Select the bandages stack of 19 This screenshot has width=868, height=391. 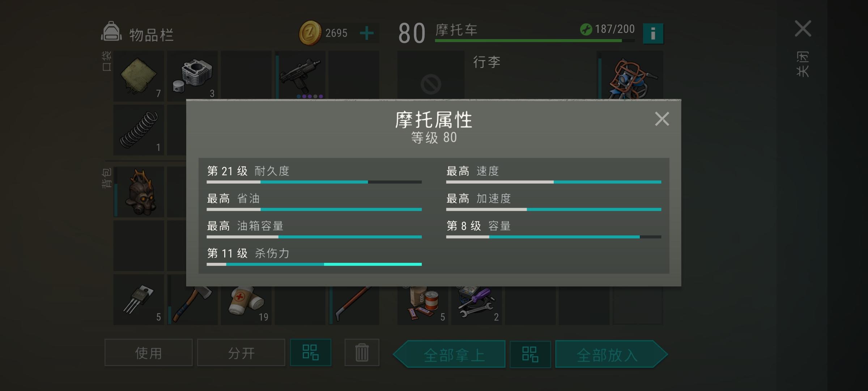pos(246,299)
